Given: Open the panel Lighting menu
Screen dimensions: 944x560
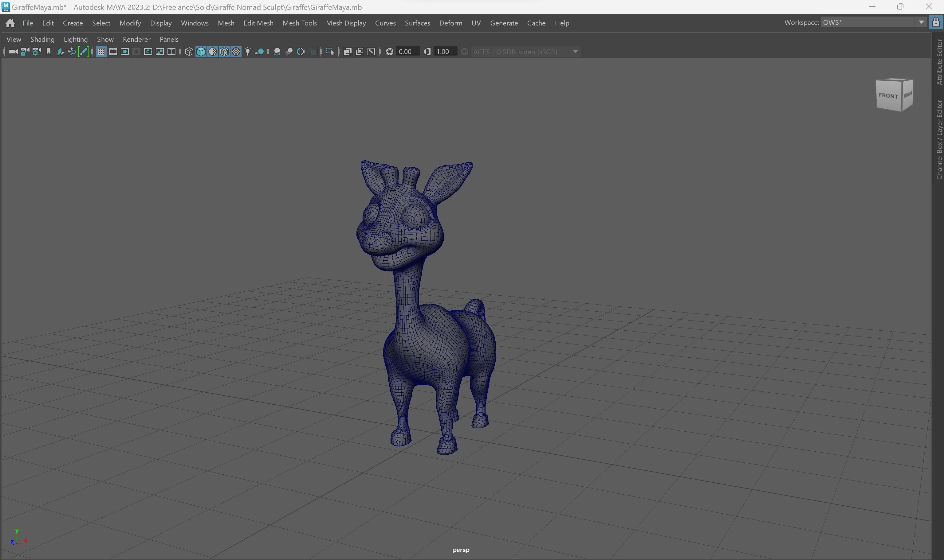Looking at the screenshot, I should click(x=76, y=39).
